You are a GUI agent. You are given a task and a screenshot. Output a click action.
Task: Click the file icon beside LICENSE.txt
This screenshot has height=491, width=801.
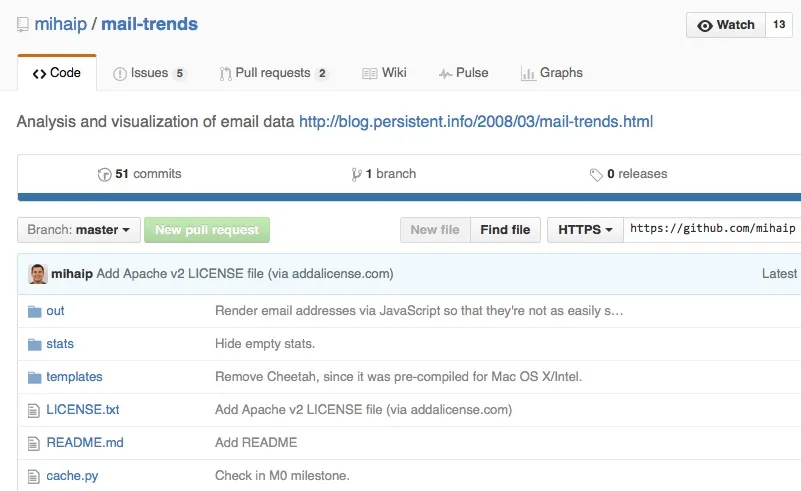[x=35, y=410]
